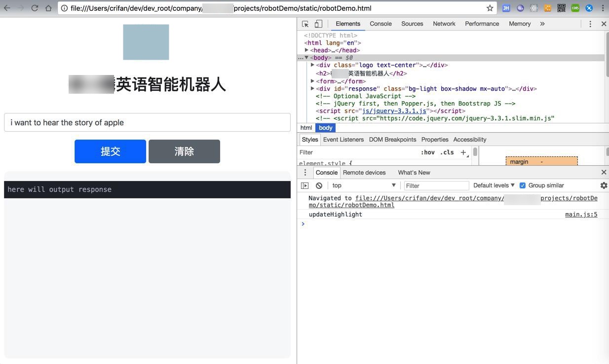Expand the head element node
Screen dimensions: 609x364
[x=306, y=50]
